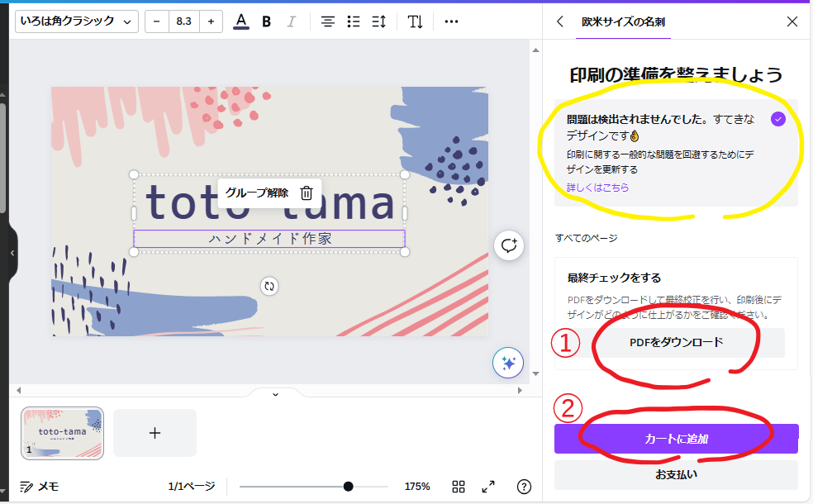Toggle italic text style
Image resolution: width=813 pixels, height=504 pixels.
tap(291, 21)
